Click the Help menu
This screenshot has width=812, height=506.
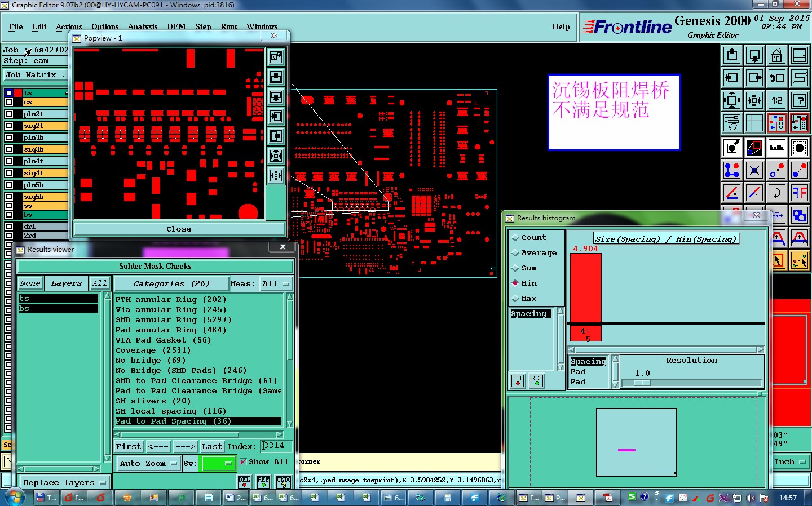click(x=561, y=26)
